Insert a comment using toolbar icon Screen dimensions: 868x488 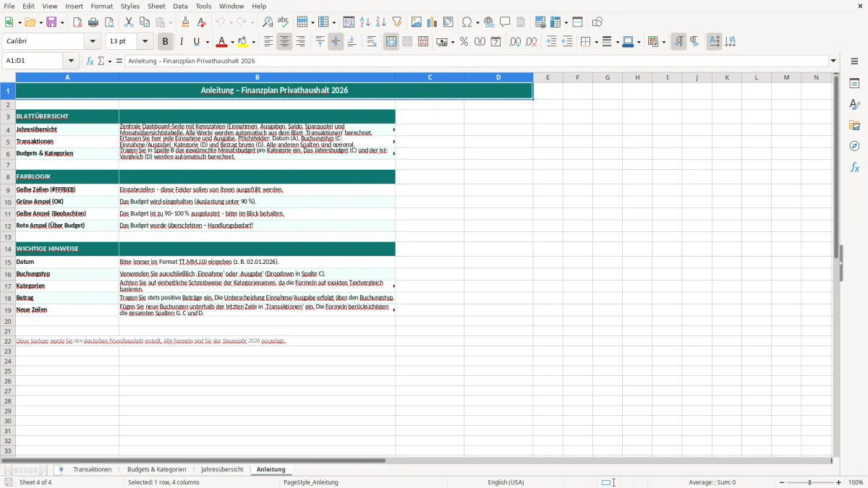point(505,22)
